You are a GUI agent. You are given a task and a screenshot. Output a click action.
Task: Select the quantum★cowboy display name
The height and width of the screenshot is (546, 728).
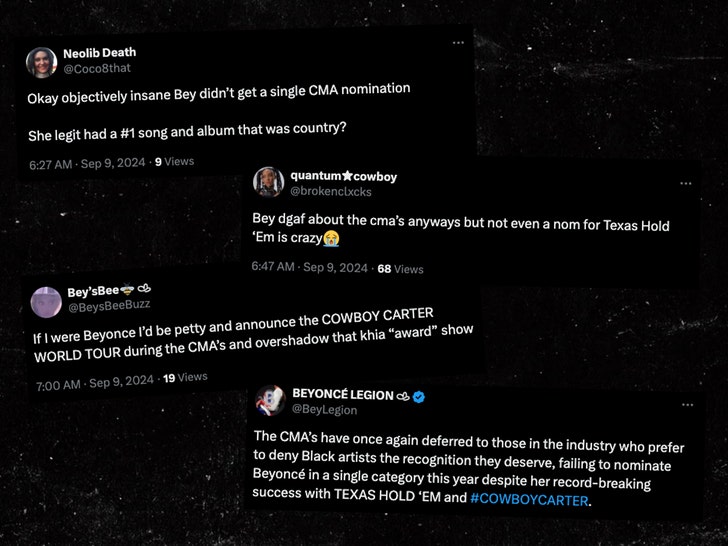[344, 176]
